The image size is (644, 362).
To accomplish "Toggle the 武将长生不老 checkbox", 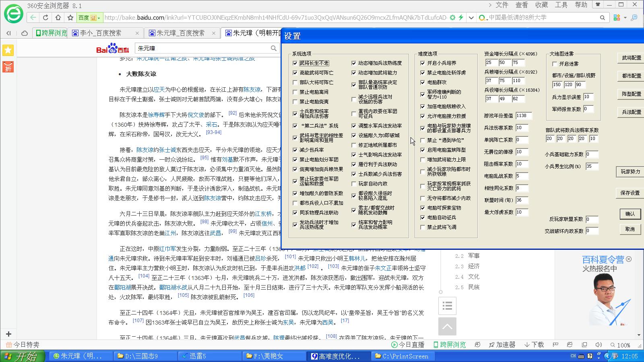I will coord(295,63).
